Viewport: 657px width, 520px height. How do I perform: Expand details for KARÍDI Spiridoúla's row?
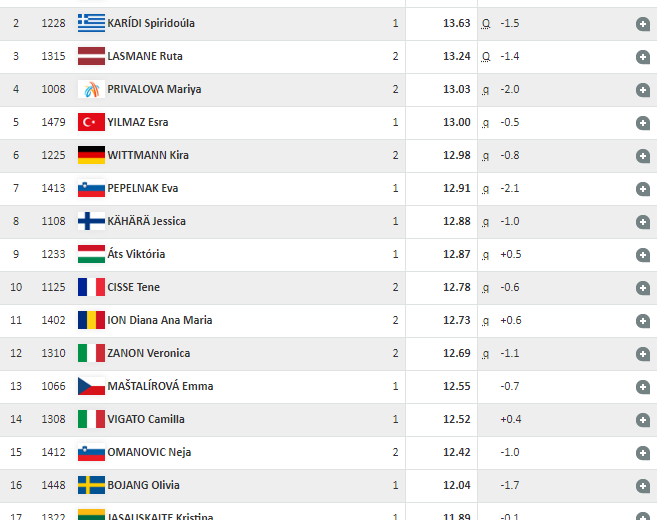click(x=642, y=24)
